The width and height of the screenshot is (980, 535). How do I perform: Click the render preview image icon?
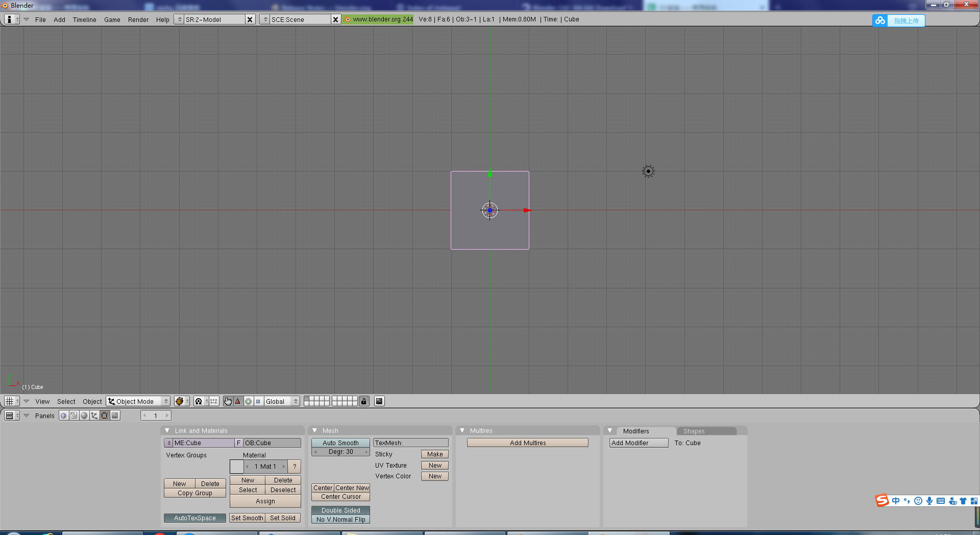click(x=379, y=401)
